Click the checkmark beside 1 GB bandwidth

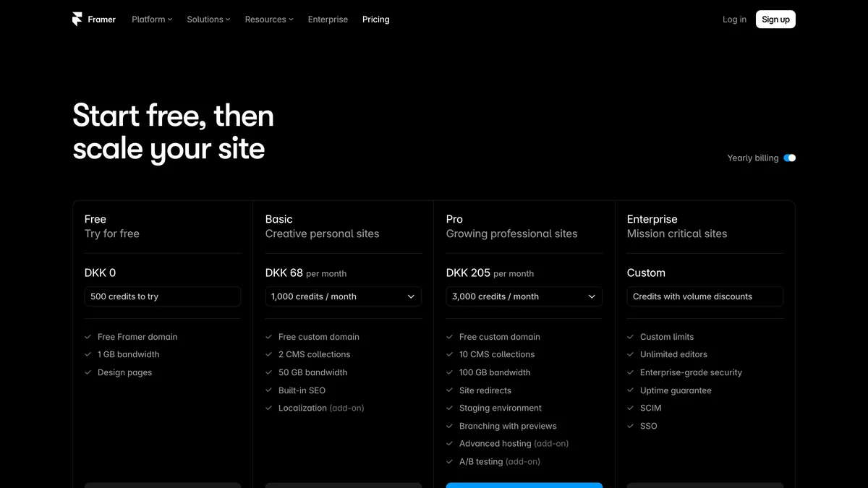[88, 354]
